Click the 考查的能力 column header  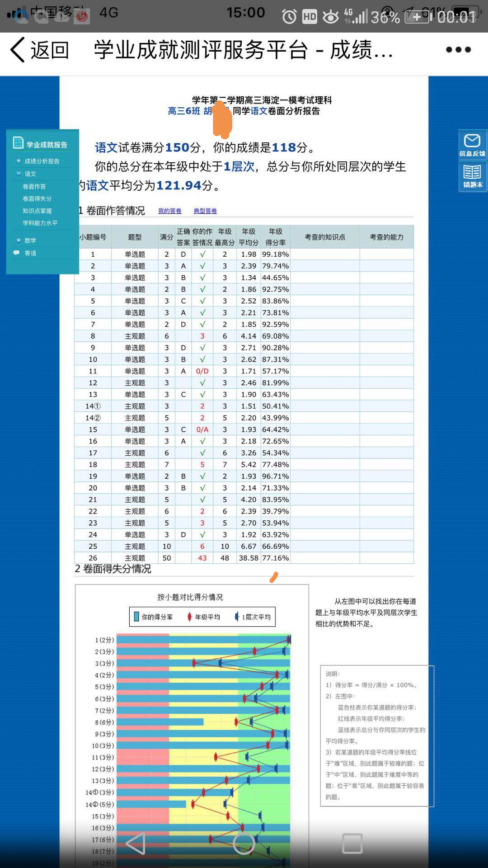[x=387, y=237]
